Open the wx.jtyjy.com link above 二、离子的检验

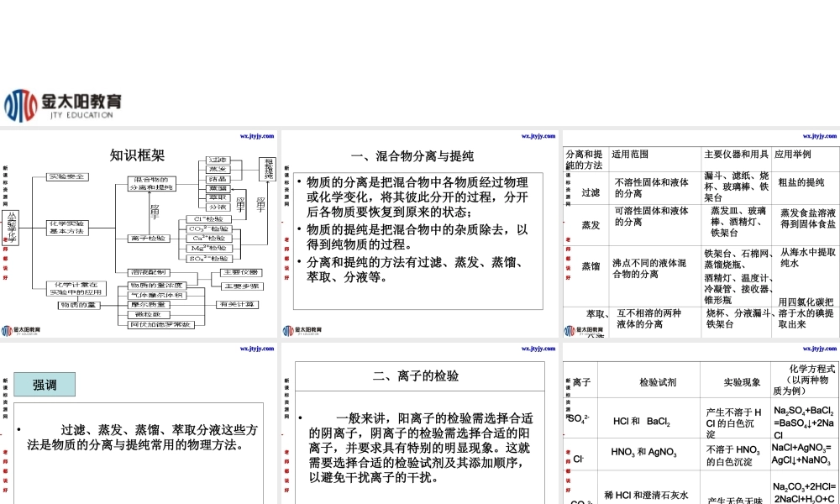tap(538, 349)
